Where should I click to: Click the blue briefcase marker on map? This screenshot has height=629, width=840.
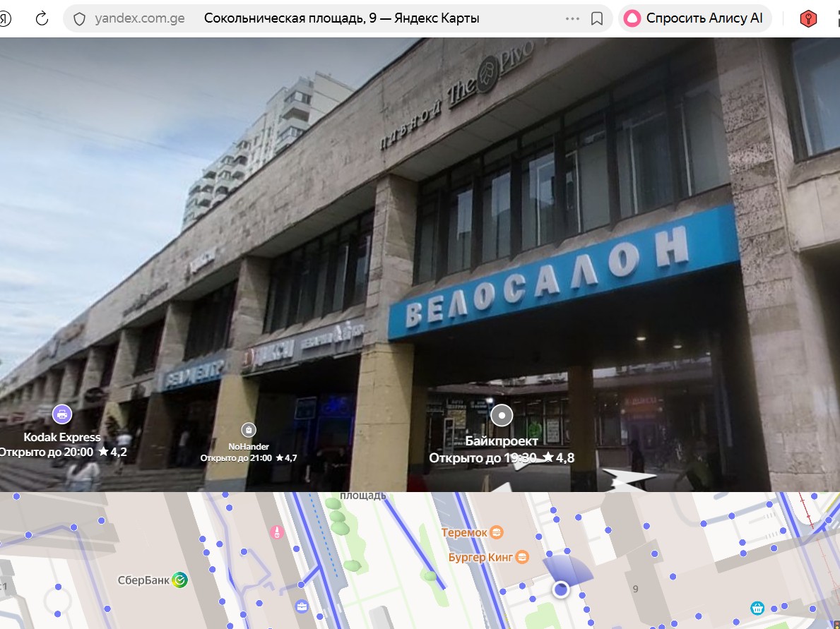tap(302, 606)
